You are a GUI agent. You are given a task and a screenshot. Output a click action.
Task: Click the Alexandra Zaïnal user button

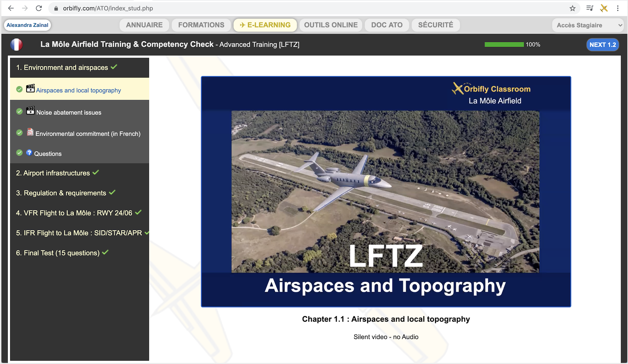(28, 25)
